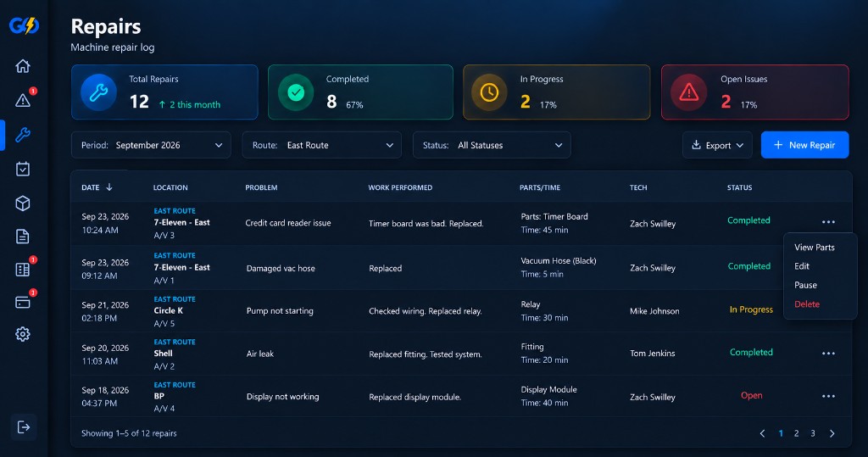Click the New Repair button
Image resolution: width=868 pixels, height=457 pixels.
(x=805, y=145)
